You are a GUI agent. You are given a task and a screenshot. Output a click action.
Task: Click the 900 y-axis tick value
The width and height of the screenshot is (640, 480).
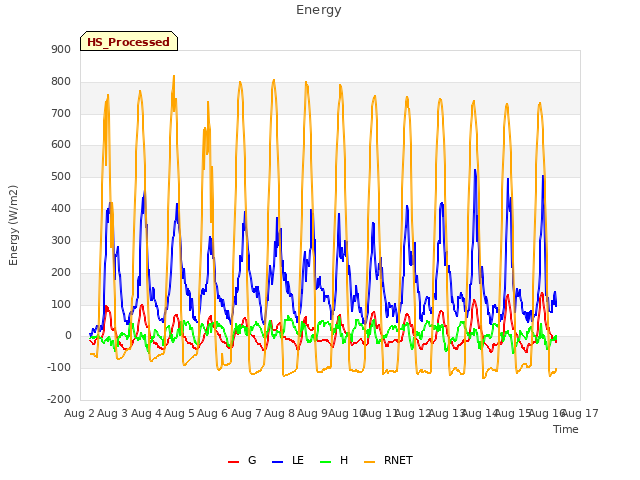(61, 49)
